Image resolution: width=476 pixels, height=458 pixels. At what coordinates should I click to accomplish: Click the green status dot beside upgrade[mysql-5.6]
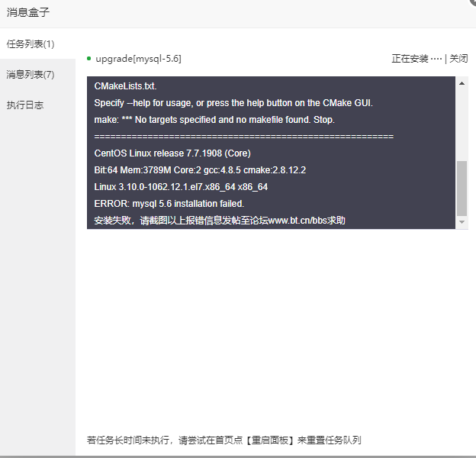[89, 58]
